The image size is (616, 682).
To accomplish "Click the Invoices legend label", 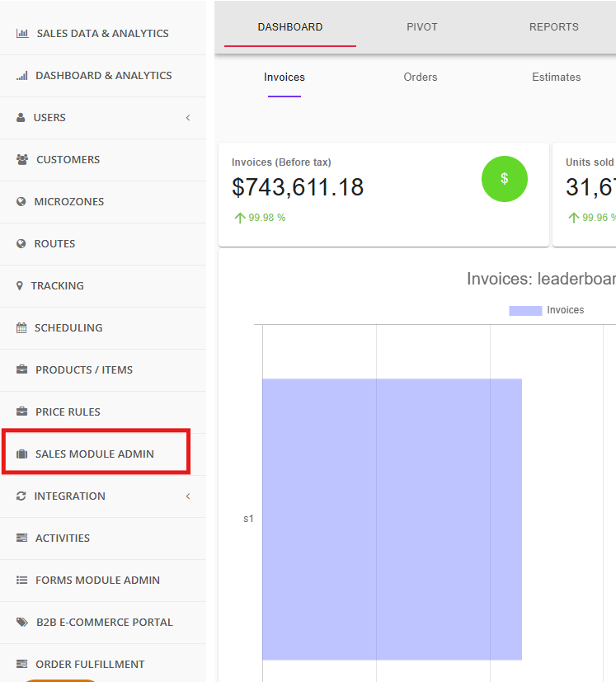I will click(566, 310).
